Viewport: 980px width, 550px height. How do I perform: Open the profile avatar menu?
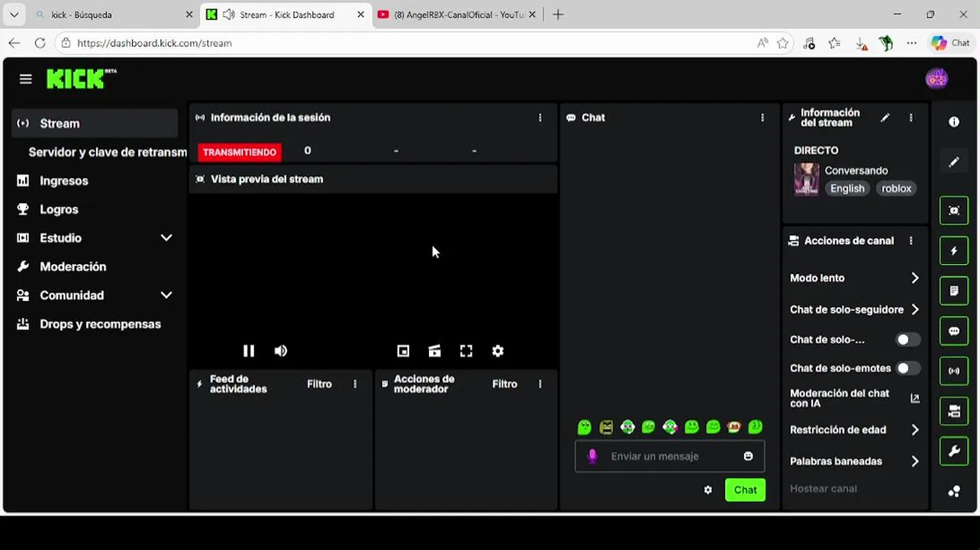tap(936, 79)
